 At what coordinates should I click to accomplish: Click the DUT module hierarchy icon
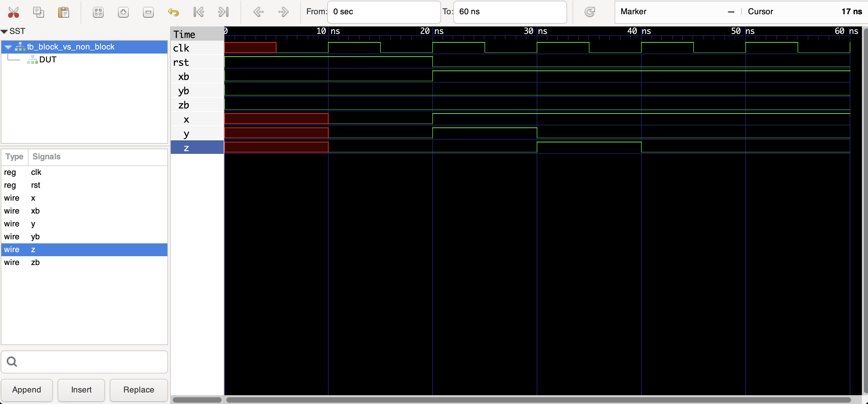(33, 60)
